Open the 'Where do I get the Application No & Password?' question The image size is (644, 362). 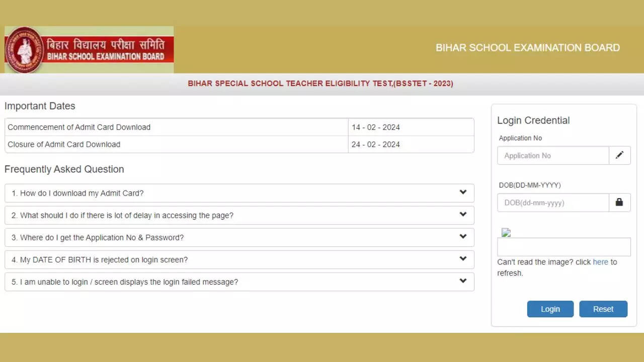98,237
